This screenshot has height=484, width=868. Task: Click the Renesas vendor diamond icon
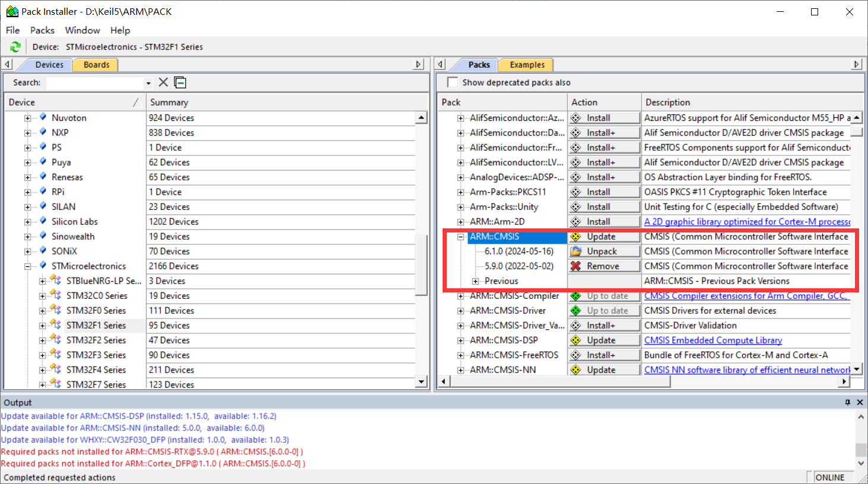(43, 177)
